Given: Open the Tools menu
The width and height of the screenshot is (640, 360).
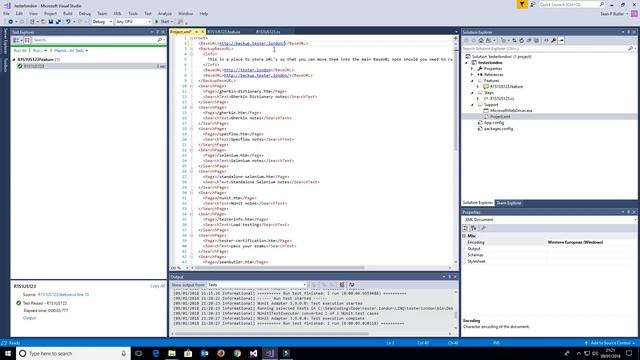Looking at the screenshot, I should point(133,13).
